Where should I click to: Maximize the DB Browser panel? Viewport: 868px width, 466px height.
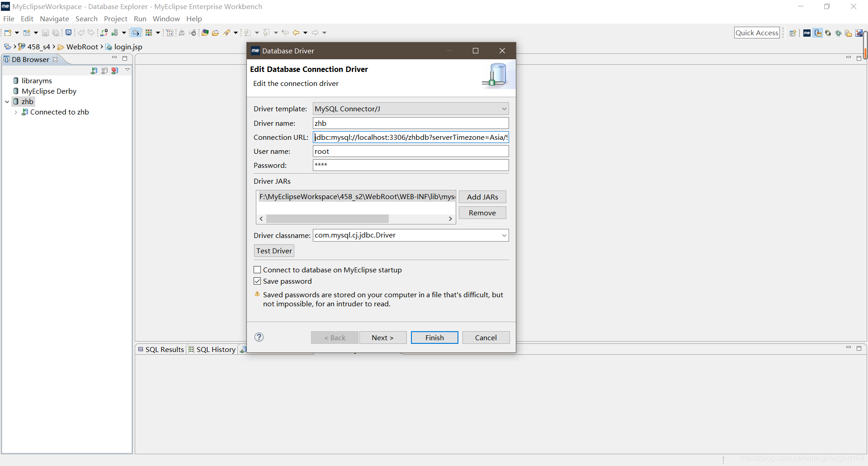125,58
